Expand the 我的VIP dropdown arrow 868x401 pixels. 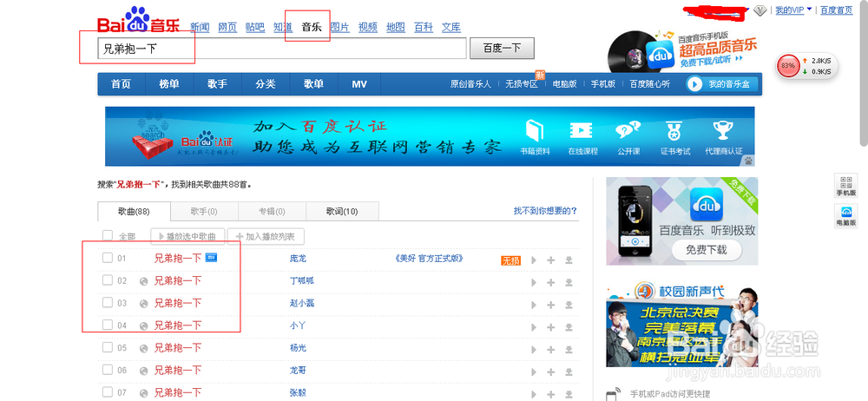pos(809,10)
